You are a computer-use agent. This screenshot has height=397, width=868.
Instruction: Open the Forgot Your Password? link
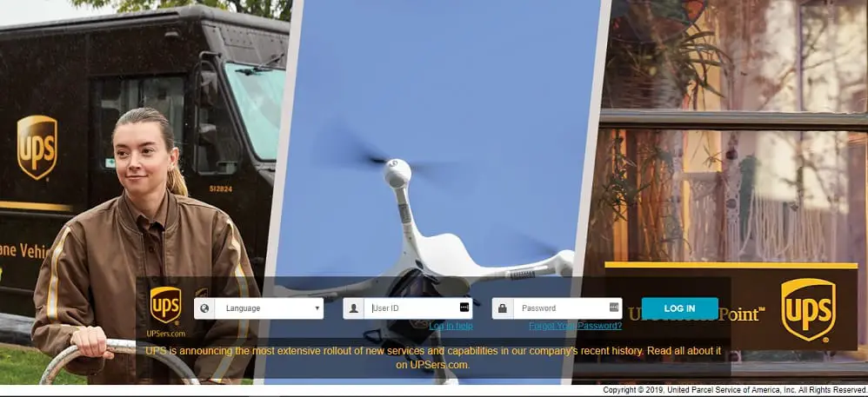point(575,327)
